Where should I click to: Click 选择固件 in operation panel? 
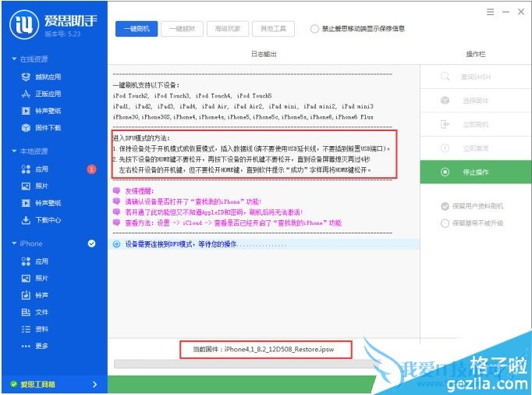click(476, 101)
